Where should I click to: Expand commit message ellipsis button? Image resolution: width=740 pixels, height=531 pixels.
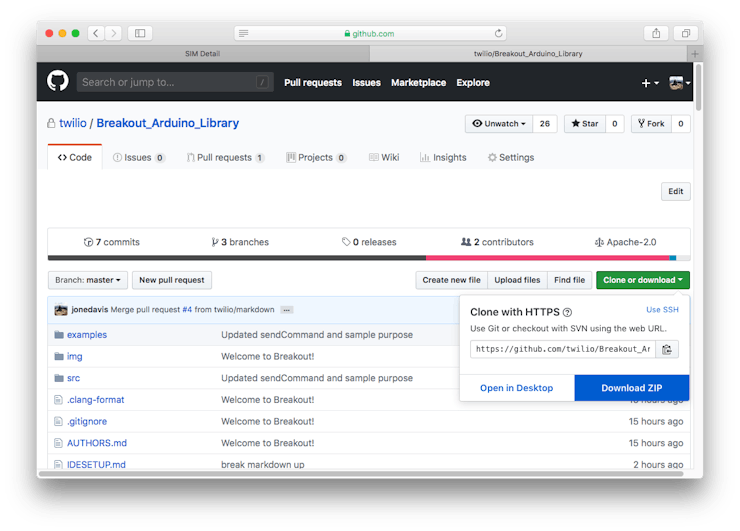pos(286,310)
